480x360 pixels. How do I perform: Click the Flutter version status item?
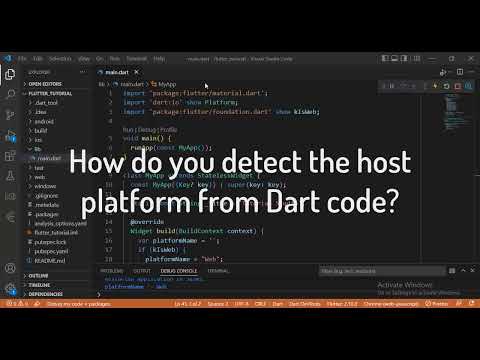coord(342,304)
